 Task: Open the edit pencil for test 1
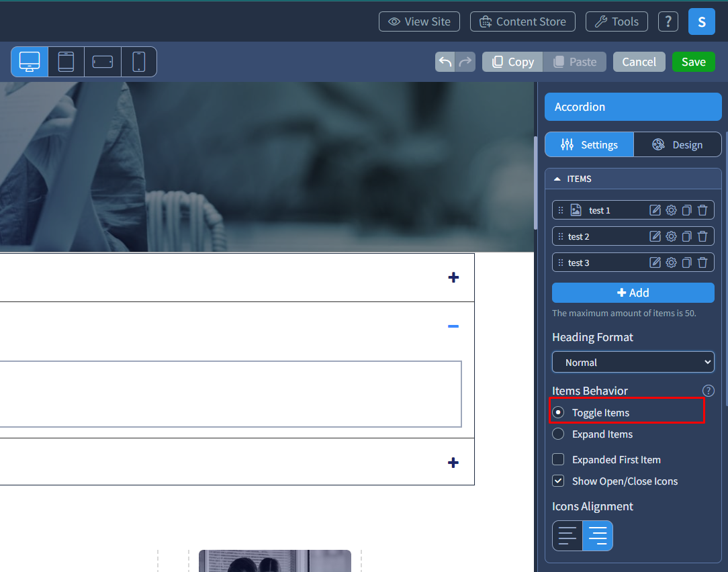coord(655,209)
